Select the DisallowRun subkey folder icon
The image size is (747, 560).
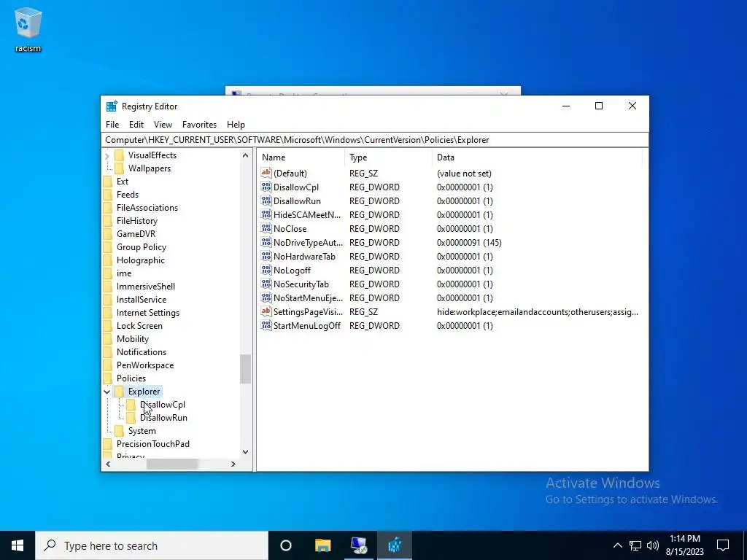[131, 418]
